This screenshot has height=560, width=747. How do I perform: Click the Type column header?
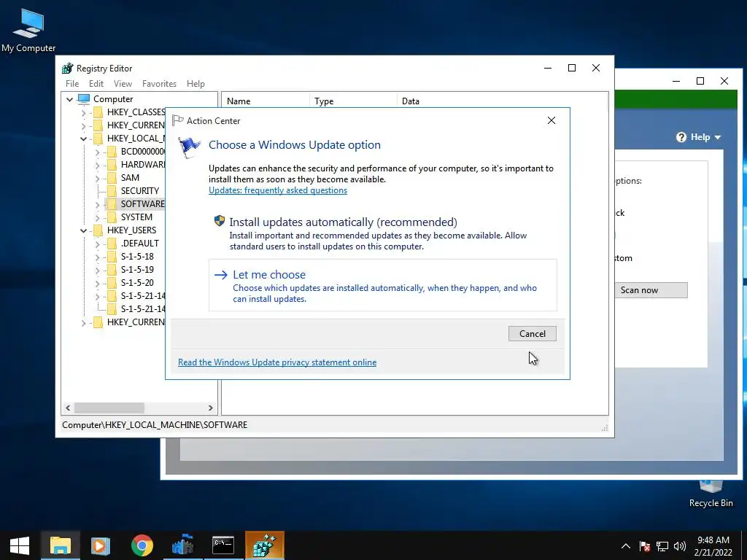[x=353, y=101]
